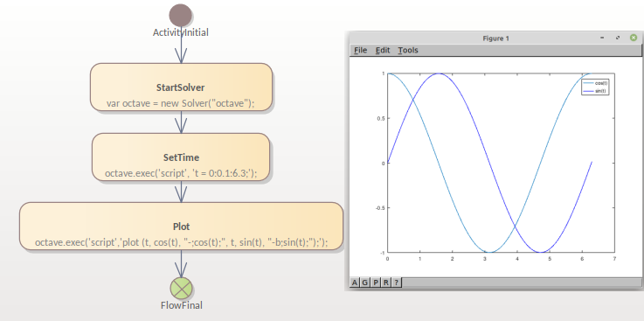
Task: Click the Figure 1 title bar
Action: click(x=495, y=38)
